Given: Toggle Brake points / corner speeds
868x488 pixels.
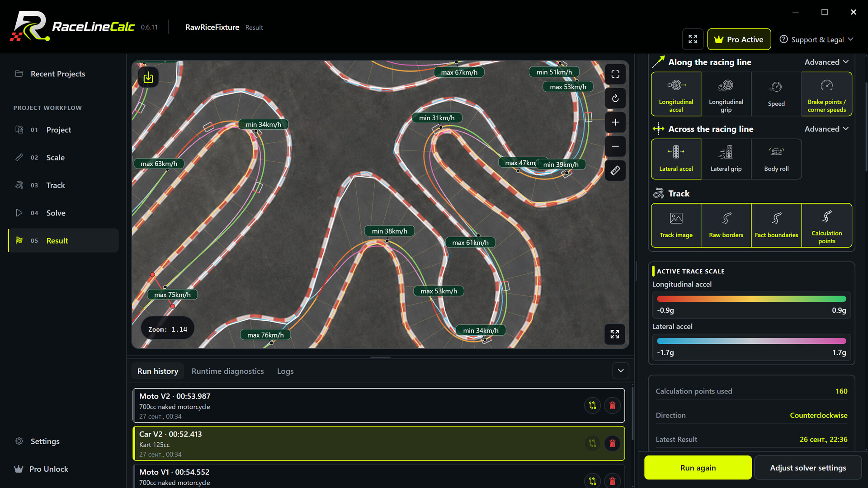Looking at the screenshot, I should point(826,94).
